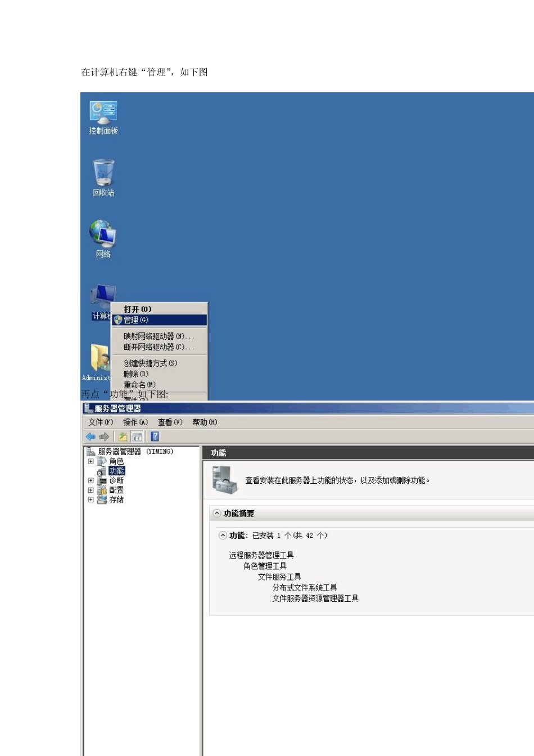
Task: Select the 服务器管理器 (YIMING) root node
Action: pyautogui.click(x=135, y=452)
